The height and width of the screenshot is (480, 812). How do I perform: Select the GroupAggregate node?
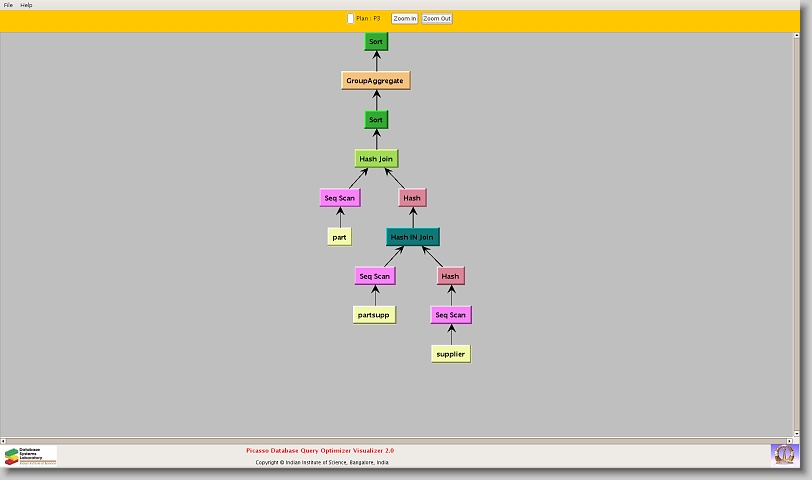(376, 80)
